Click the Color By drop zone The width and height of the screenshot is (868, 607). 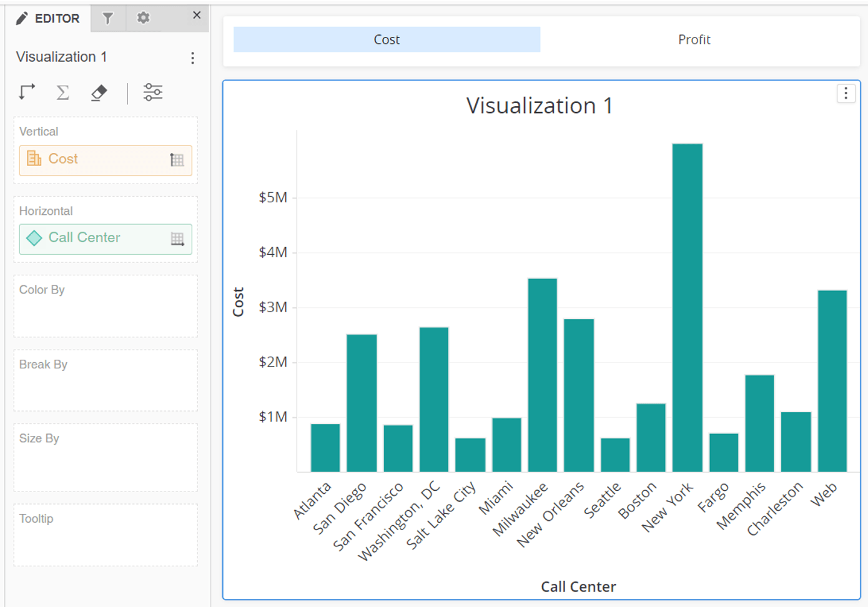click(x=106, y=306)
